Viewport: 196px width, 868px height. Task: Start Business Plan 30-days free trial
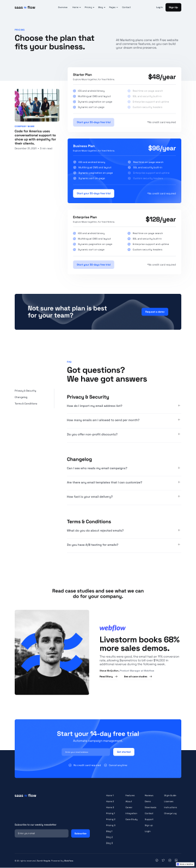(94, 193)
